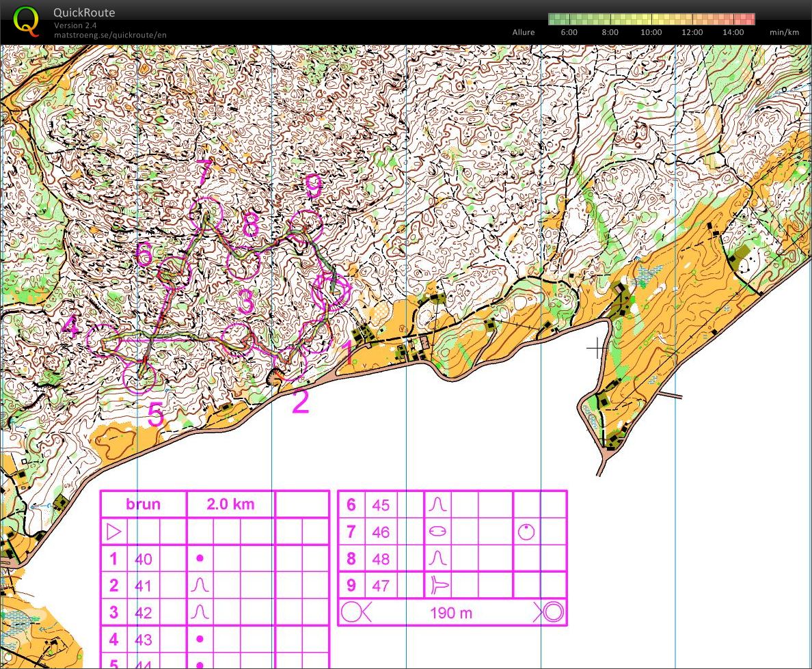
Task: Click the oval symbol in control 7 row
Action: (437, 531)
